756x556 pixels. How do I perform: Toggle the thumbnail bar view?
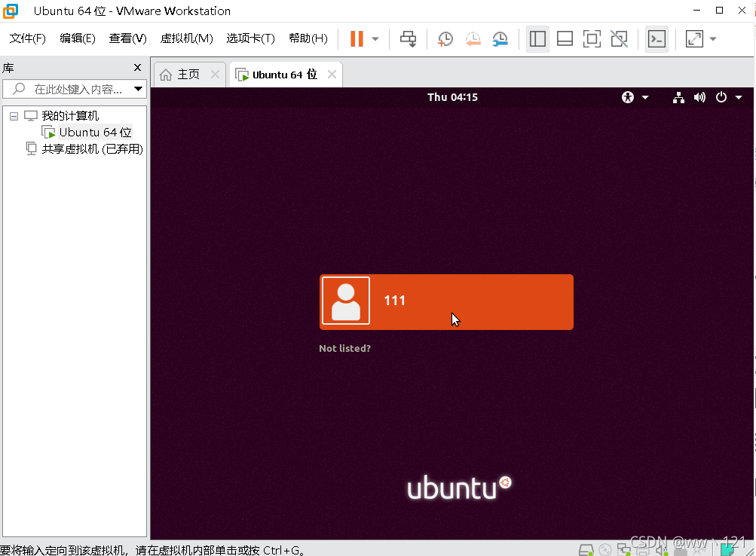point(565,39)
